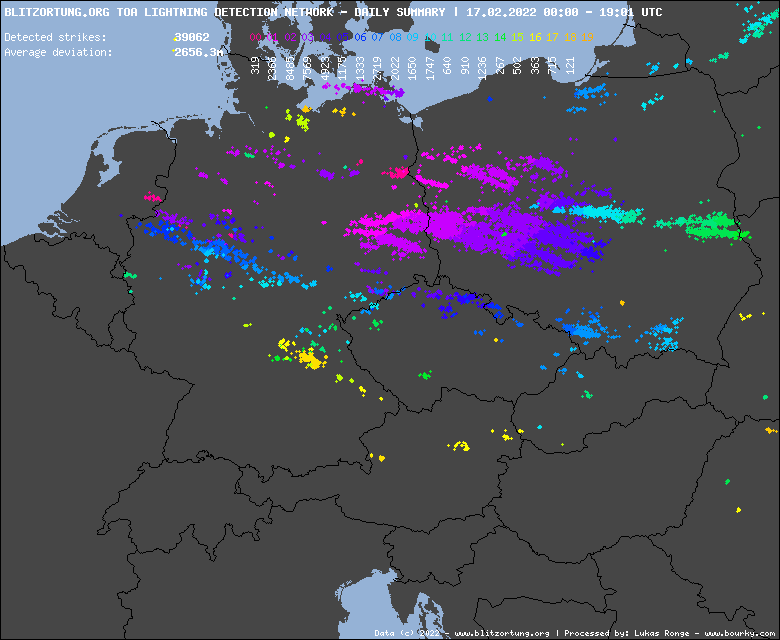
Task: Click hour 16 legend label
Action: [535, 37]
